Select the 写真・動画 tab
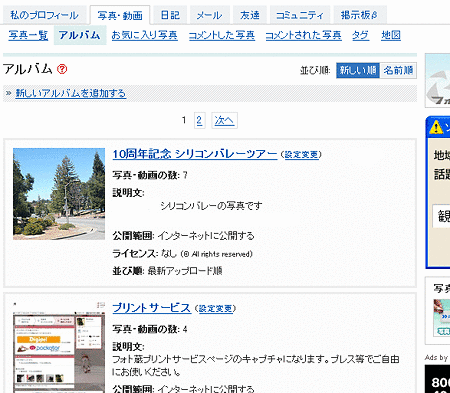450x393 pixels. (120, 15)
